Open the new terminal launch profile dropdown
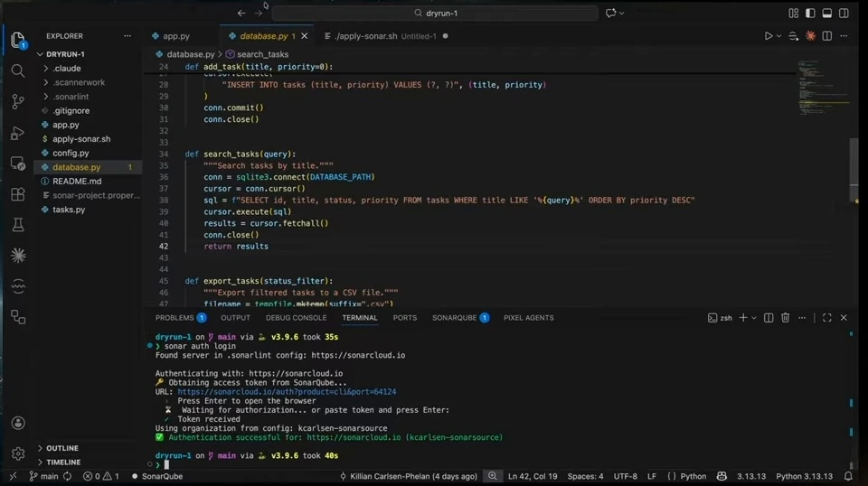Viewport: 868px width, 486px height. click(x=753, y=318)
